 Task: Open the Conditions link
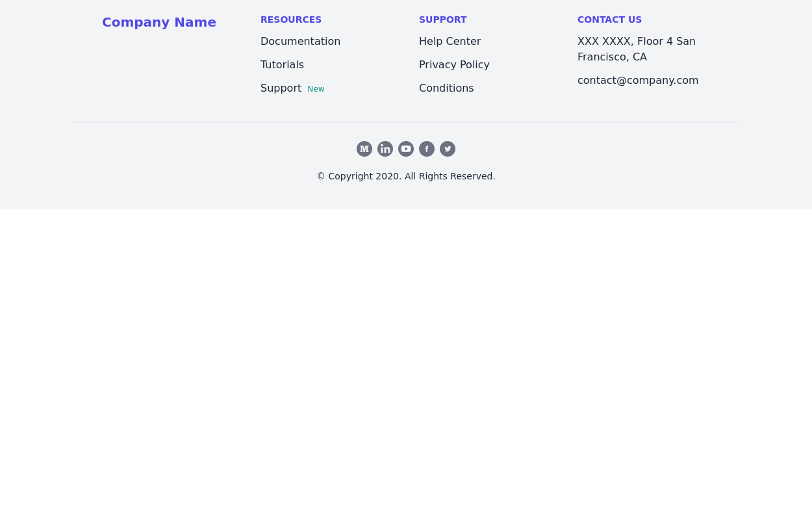[x=446, y=88]
